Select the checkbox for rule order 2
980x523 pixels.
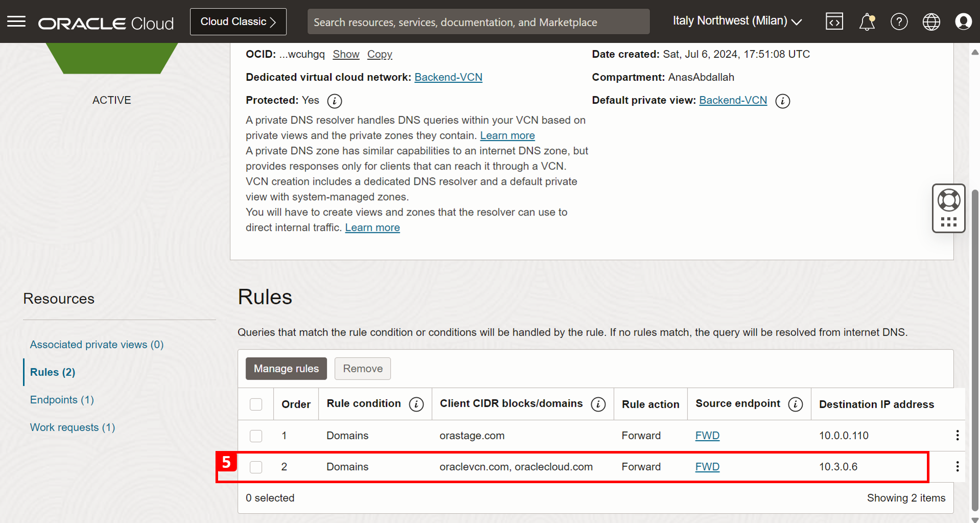pos(256,467)
